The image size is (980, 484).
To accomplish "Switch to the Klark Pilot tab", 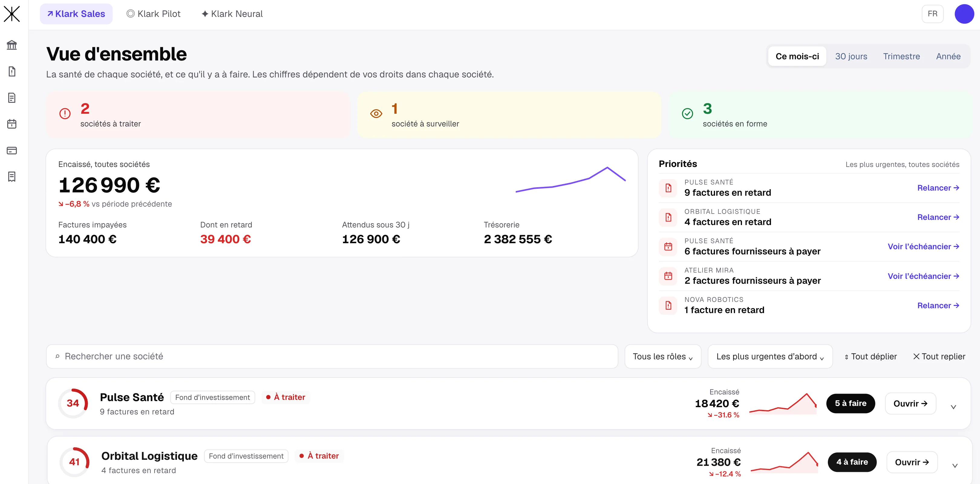I will tap(153, 14).
